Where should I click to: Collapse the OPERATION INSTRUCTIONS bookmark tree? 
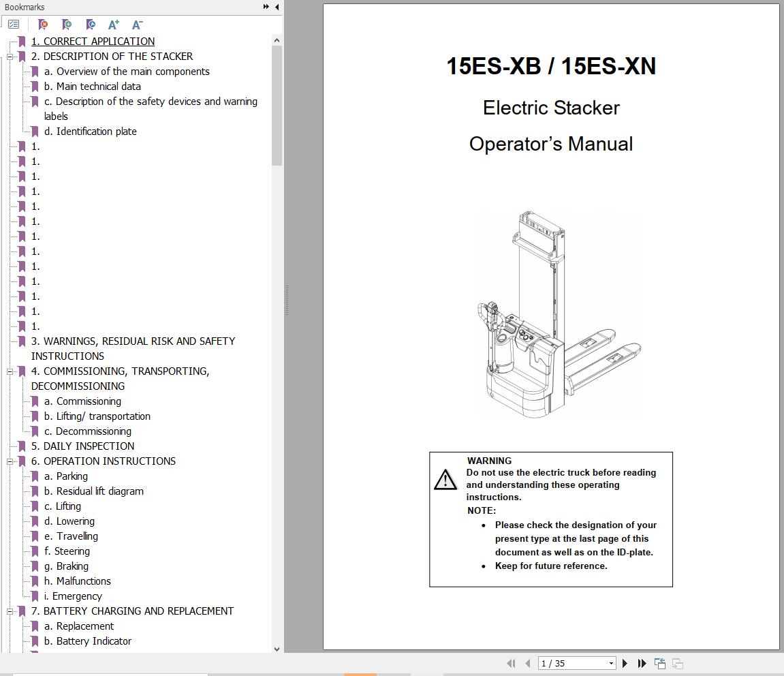pos(9,461)
